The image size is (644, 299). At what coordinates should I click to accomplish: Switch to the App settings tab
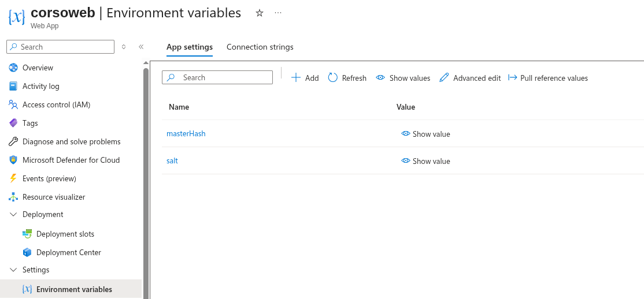[190, 47]
